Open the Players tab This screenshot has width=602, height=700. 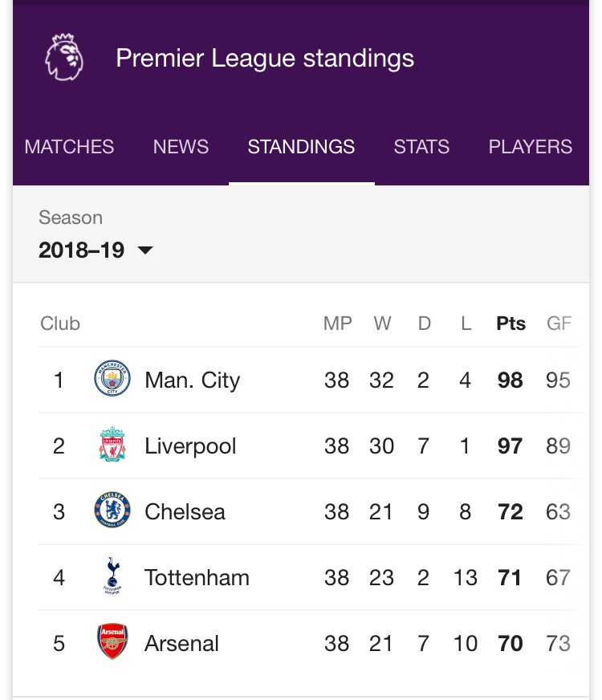[531, 147]
